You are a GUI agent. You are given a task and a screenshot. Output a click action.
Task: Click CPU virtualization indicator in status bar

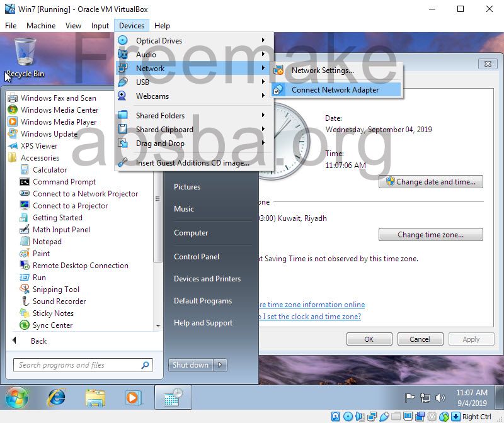pos(432,417)
